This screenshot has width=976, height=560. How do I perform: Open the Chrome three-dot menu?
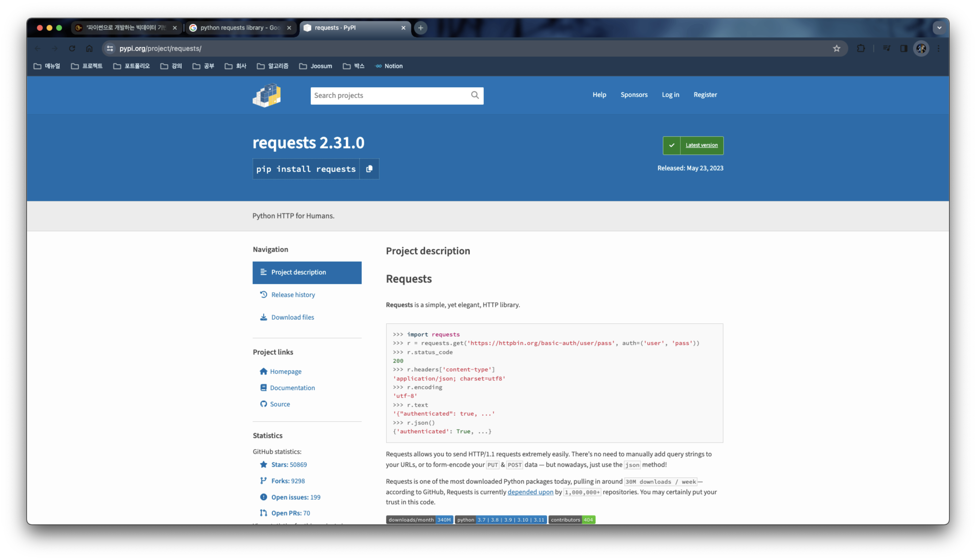(x=939, y=48)
